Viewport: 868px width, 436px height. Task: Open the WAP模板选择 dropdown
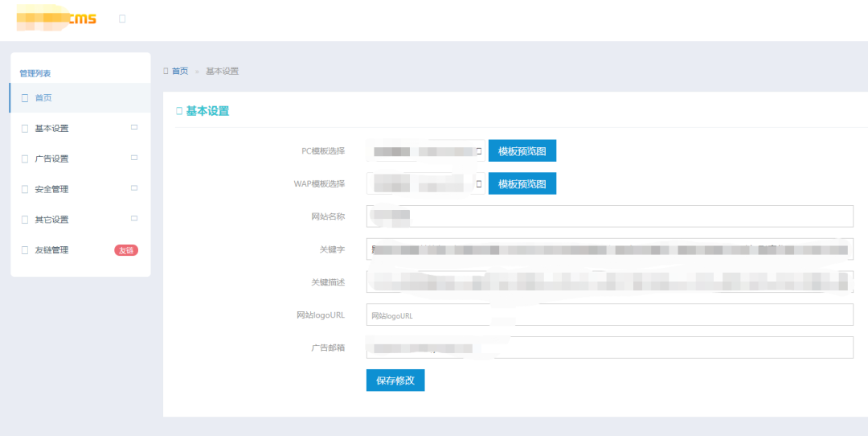(426, 184)
